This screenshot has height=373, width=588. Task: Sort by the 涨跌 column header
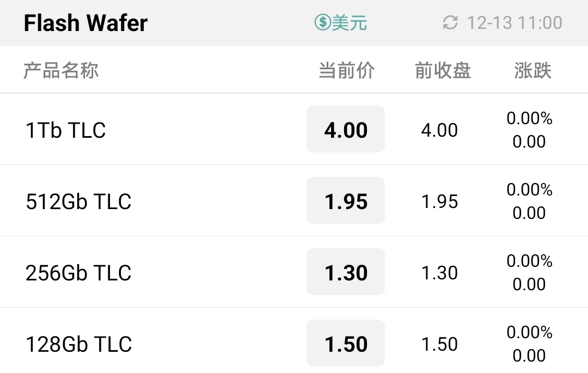coord(532,70)
